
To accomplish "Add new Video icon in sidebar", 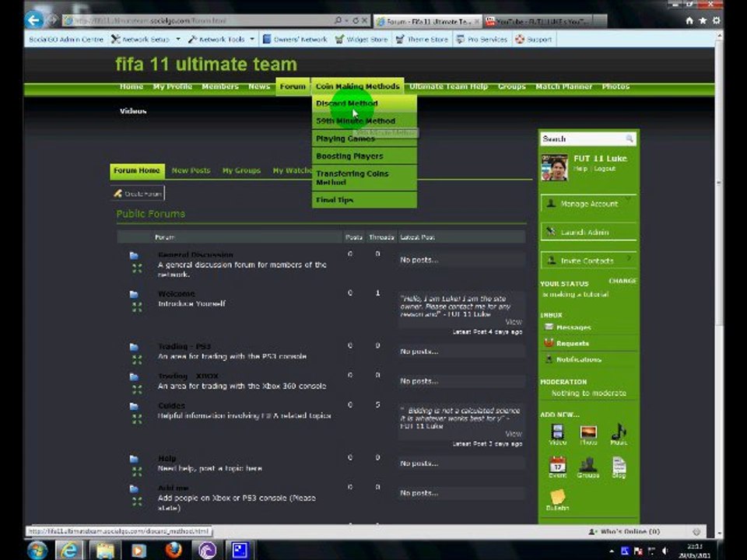I will point(557,432).
